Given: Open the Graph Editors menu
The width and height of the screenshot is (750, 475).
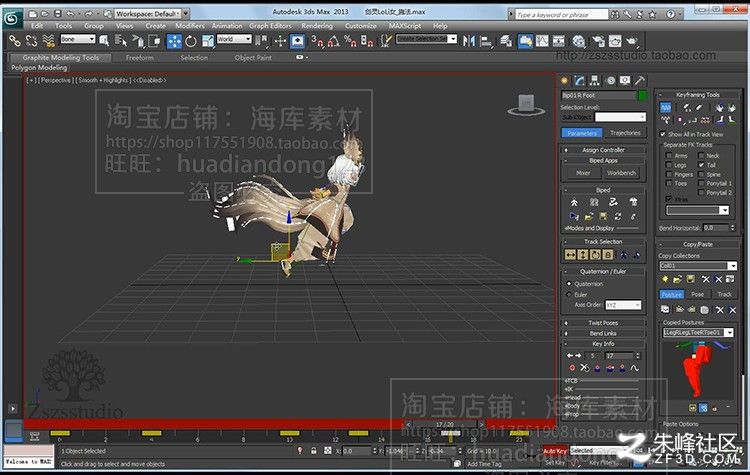Looking at the screenshot, I should [270, 26].
